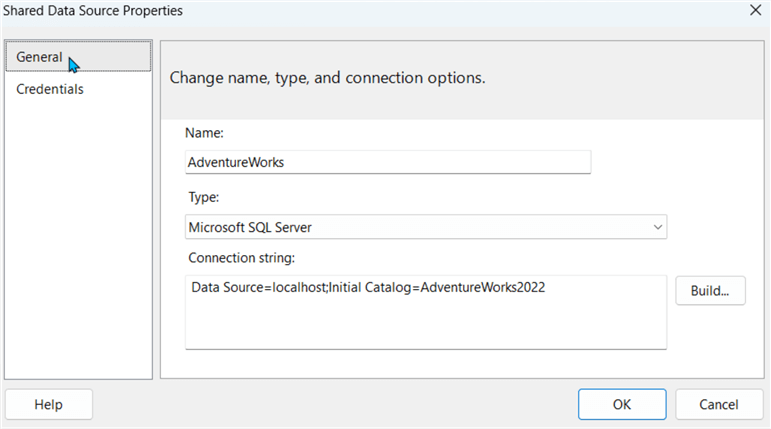This screenshot has width=771, height=429.
Task: Confirm changes with the OK button
Action: (x=621, y=404)
